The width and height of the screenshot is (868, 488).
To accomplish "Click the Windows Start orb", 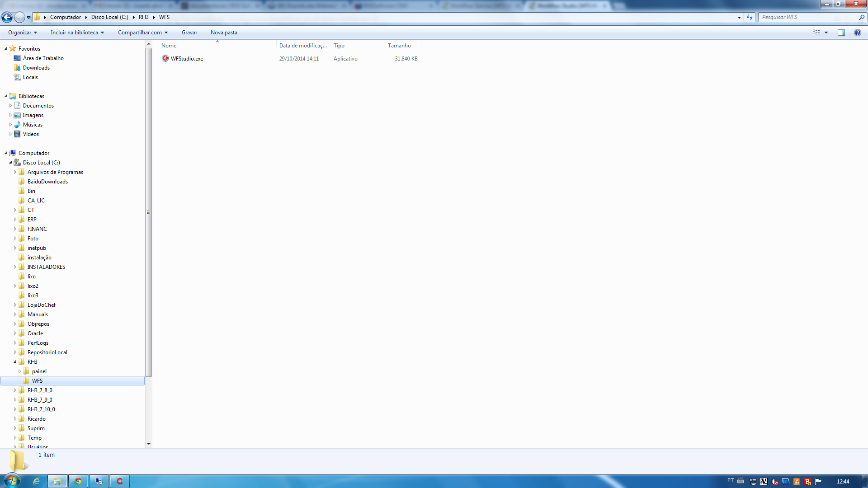I will pos(12,481).
